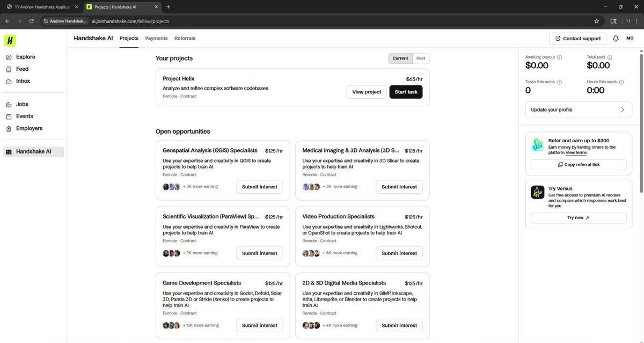Start task for Project Helix
Screen dimensions: 644x343
pos(406,92)
